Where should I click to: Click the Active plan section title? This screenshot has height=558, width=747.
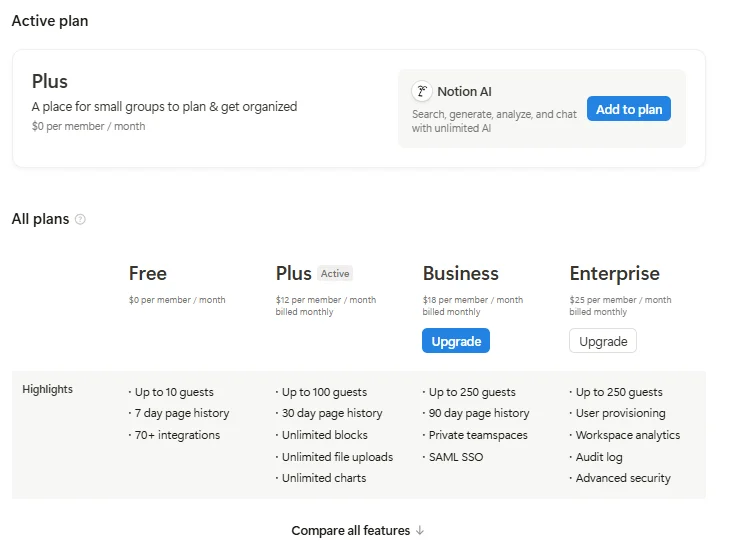point(50,21)
